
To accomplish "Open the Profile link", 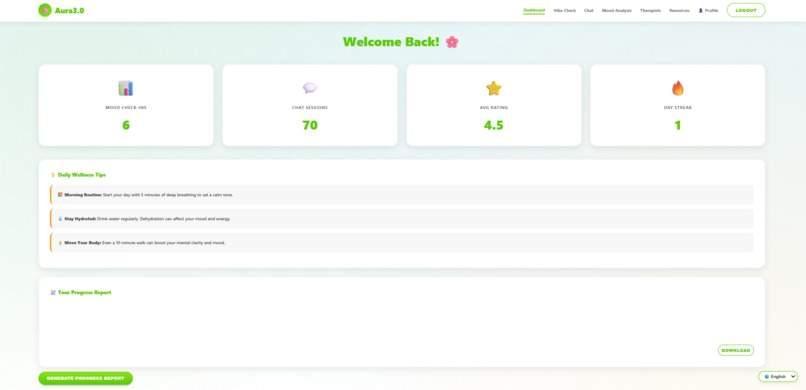I will click(708, 10).
